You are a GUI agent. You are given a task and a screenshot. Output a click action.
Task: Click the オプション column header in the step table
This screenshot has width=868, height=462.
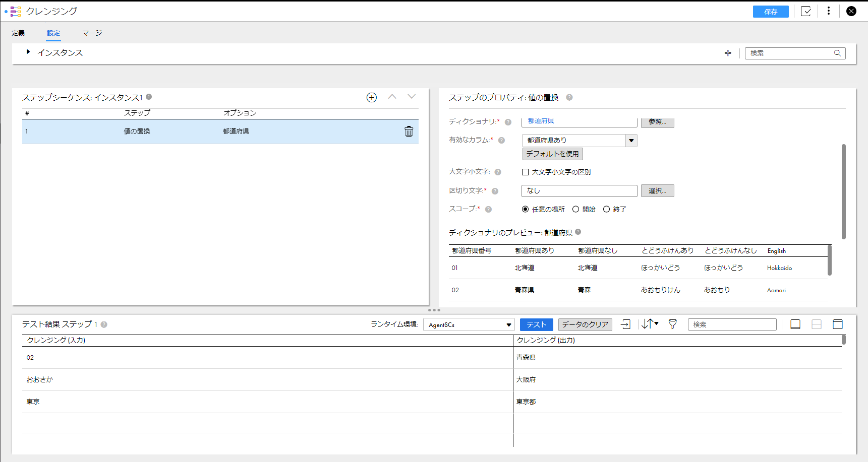(x=240, y=113)
